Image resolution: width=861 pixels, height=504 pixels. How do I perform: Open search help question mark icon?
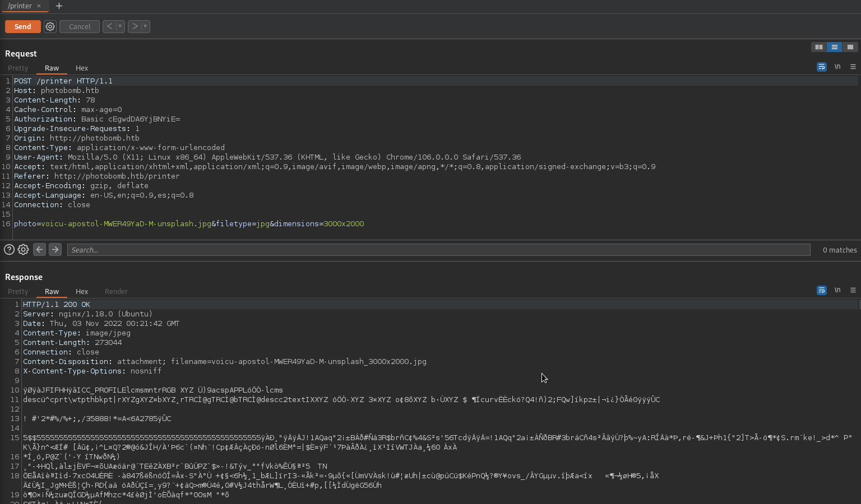[9, 250]
